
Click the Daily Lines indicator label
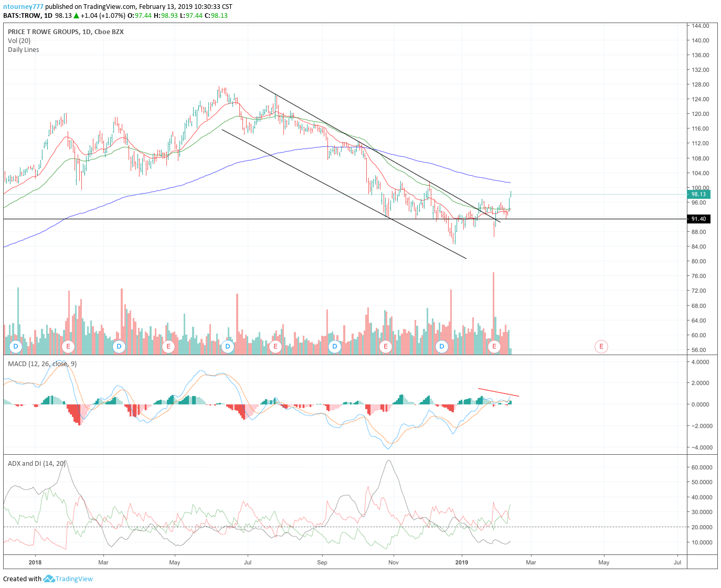pos(24,49)
